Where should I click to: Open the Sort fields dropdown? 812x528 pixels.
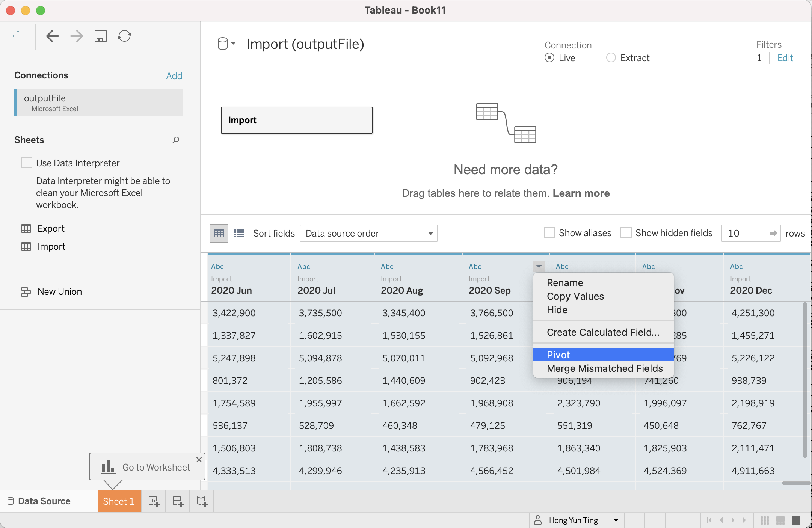click(x=368, y=234)
